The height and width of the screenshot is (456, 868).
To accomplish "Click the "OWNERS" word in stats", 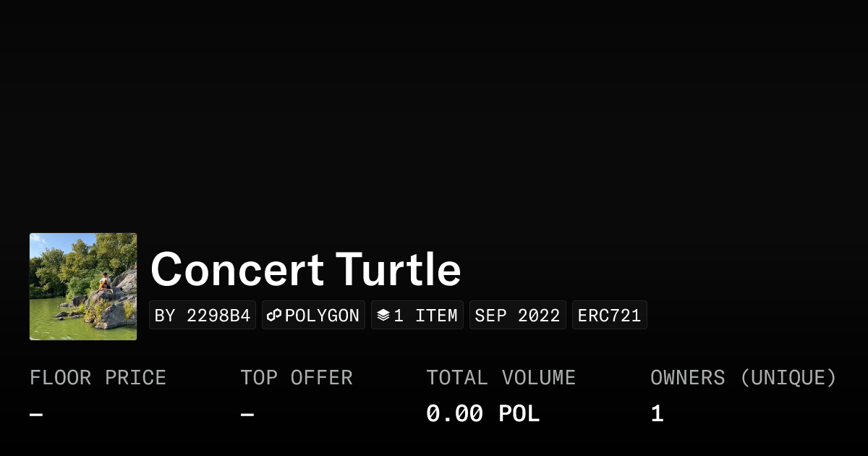I will pos(687,378).
